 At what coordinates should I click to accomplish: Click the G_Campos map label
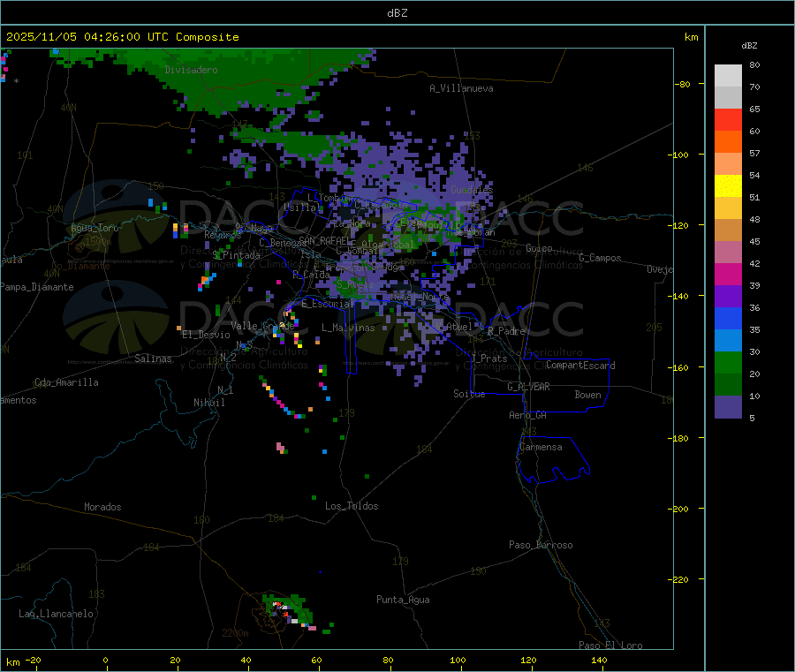click(601, 258)
